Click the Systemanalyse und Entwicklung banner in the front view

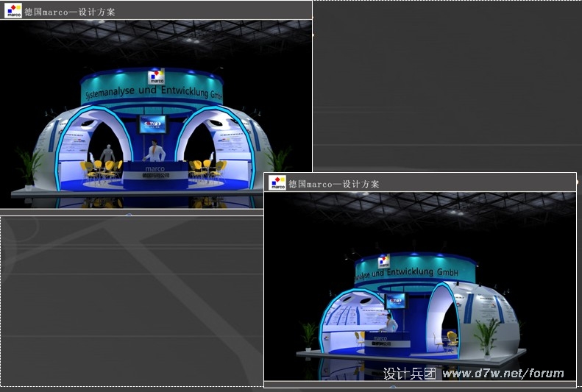pos(153,95)
